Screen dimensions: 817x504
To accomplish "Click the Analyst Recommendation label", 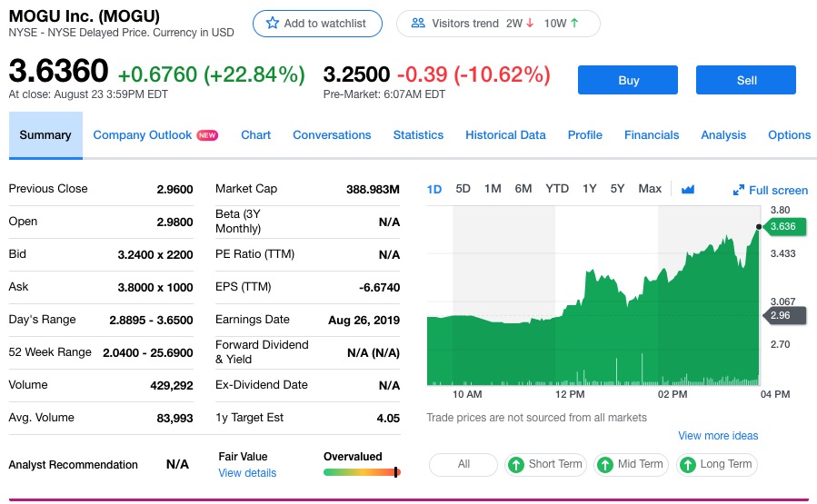I will tap(74, 464).
